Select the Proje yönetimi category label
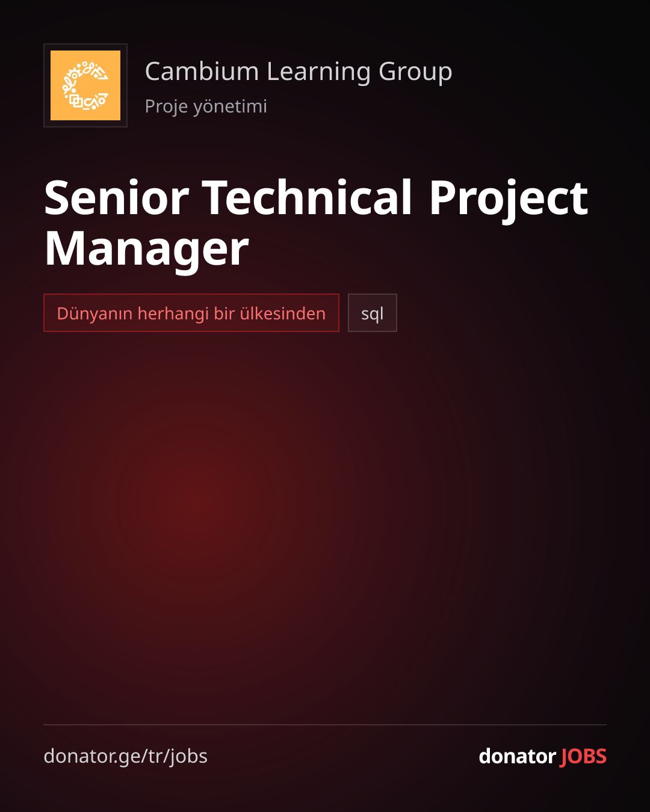Viewport: 650px width, 812px height. [206, 106]
